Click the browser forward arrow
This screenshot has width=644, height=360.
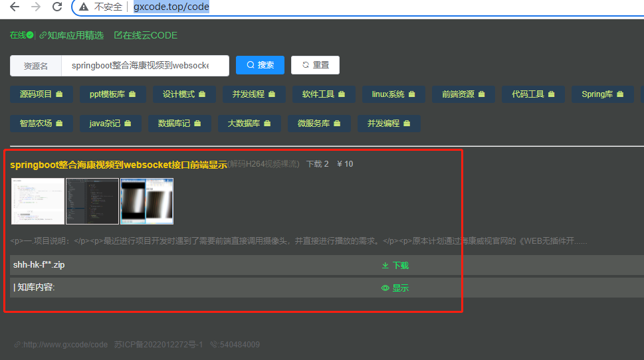point(36,7)
